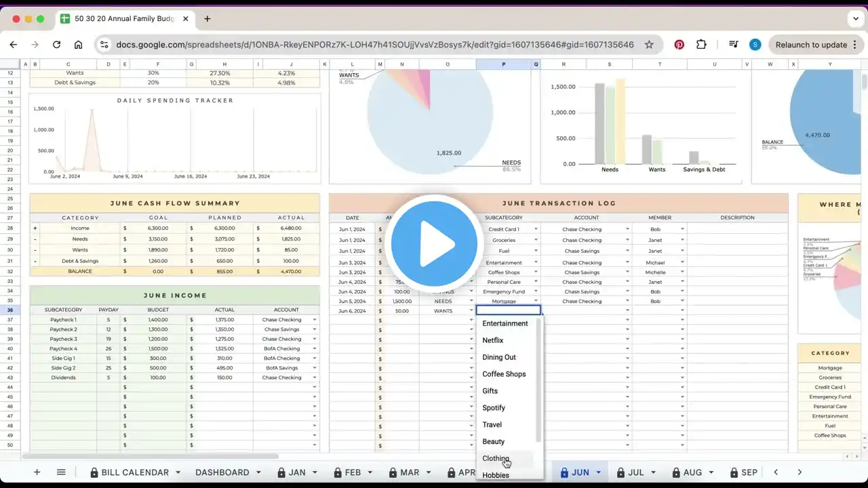This screenshot has width=868, height=488.
Task: Switch to the Annual Family Budget browser tab
Action: (126, 19)
